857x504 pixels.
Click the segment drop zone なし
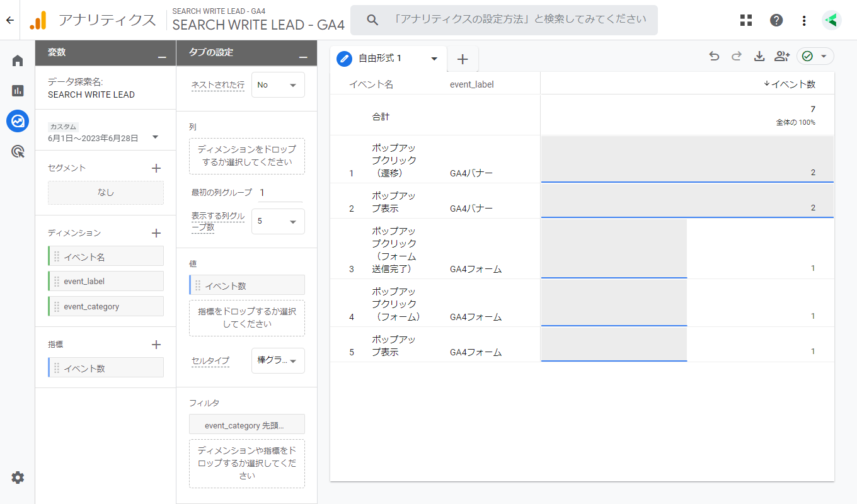tap(106, 193)
